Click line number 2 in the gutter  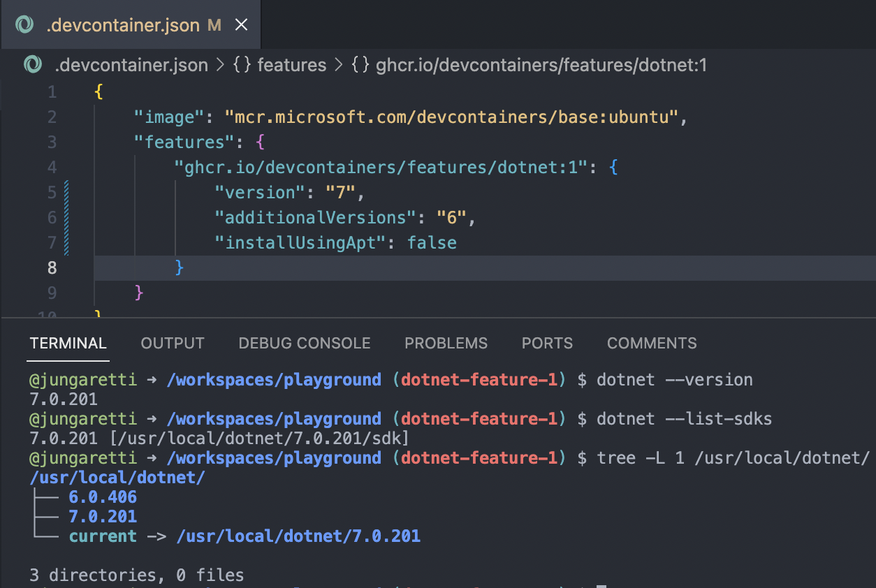tap(52, 117)
